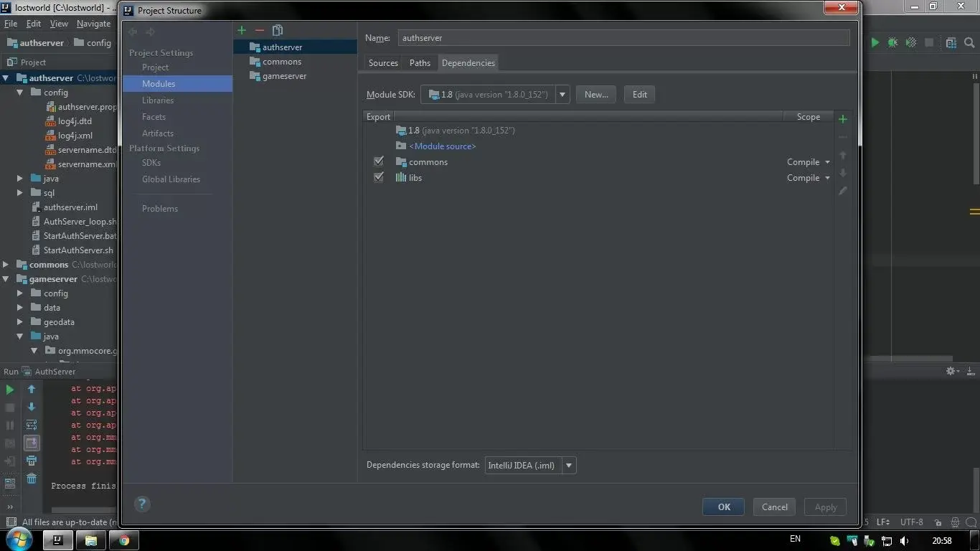
Task: Open the Navigate menu
Action: (x=93, y=24)
